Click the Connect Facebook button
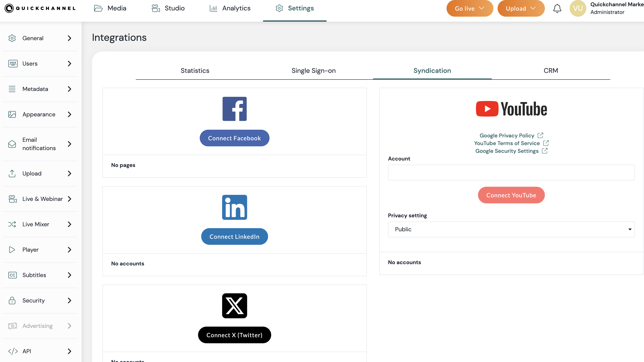This screenshot has width=644, height=362. click(x=234, y=138)
